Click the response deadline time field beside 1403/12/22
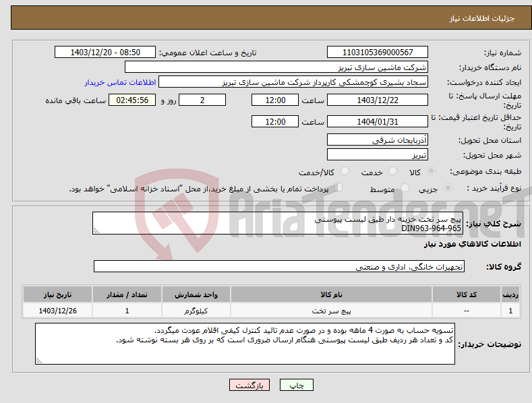The image size is (532, 403). point(275,100)
